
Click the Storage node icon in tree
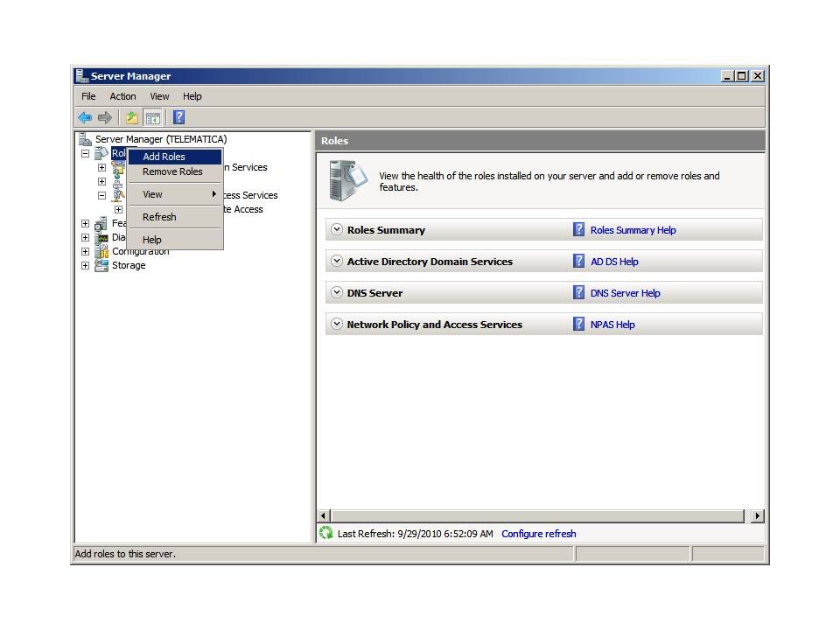point(101,265)
